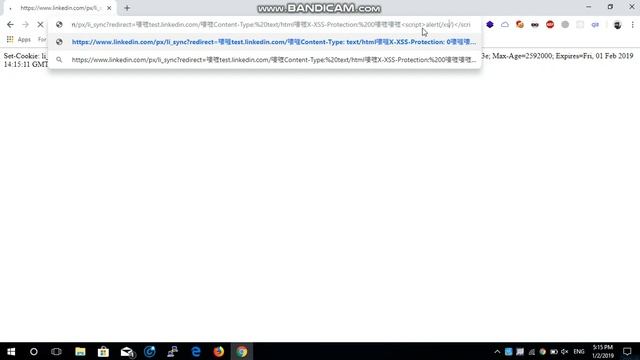Open the blue circular arrow taskbar app
This screenshot has height=360, width=640.
click(150, 351)
